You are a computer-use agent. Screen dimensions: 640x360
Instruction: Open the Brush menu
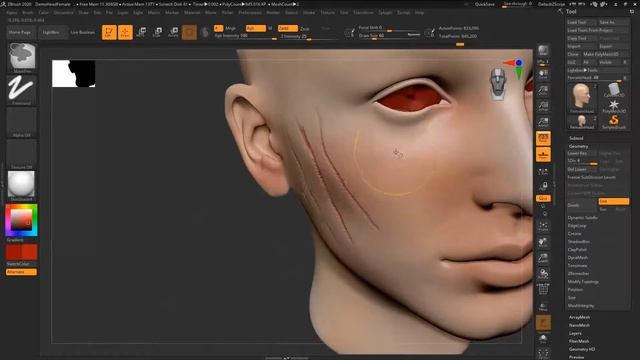pyautogui.click(x=28, y=13)
